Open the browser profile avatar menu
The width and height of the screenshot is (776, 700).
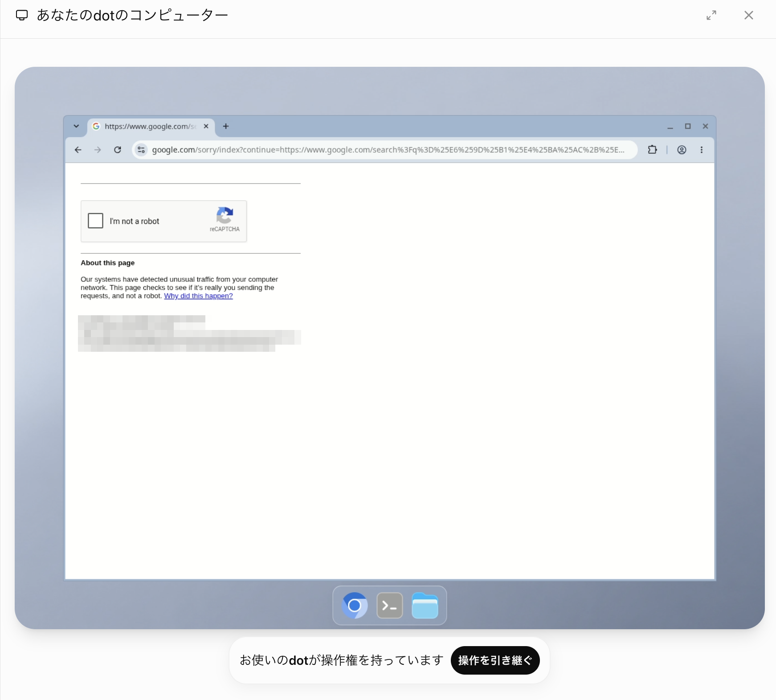coord(682,150)
